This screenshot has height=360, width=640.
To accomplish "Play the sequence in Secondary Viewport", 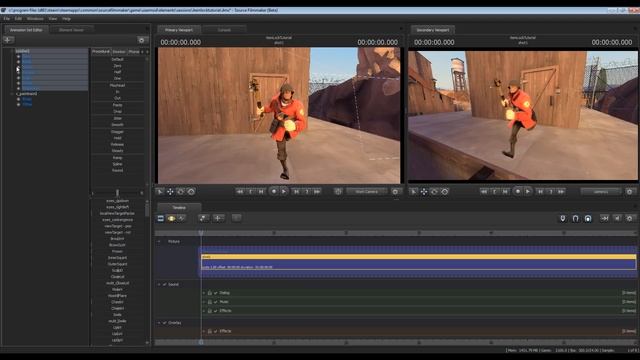I will coord(528,191).
